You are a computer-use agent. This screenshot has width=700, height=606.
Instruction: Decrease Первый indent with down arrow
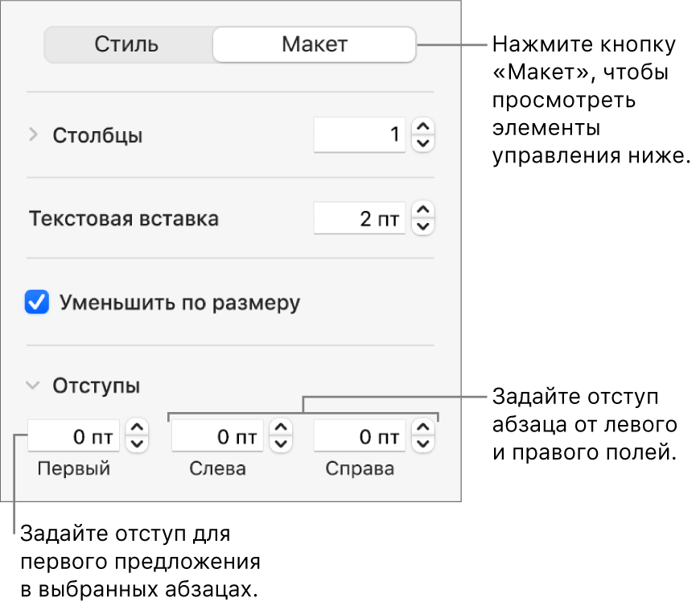point(138,445)
